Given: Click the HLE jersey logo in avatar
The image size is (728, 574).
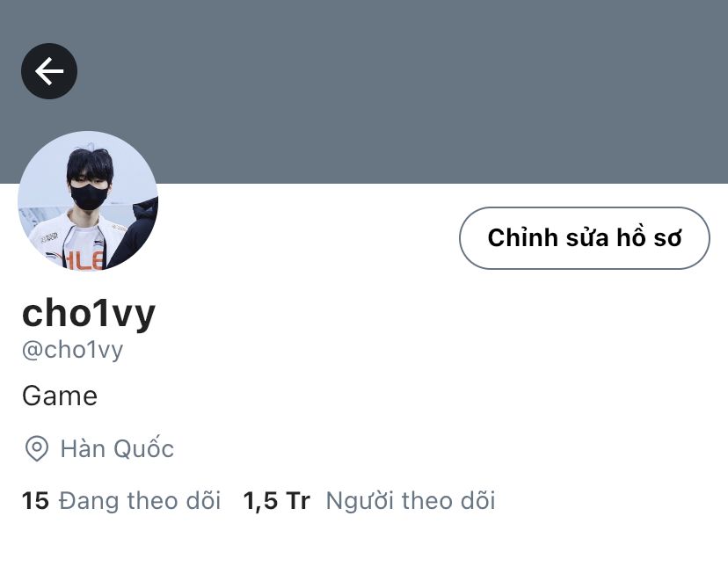Looking at the screenshot, I should (84, 261).
